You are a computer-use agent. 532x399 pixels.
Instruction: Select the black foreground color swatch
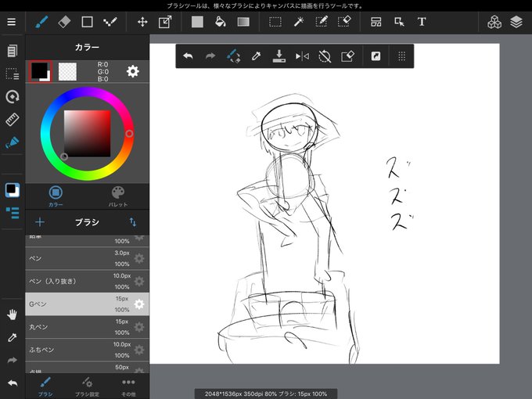pos(41,71)
